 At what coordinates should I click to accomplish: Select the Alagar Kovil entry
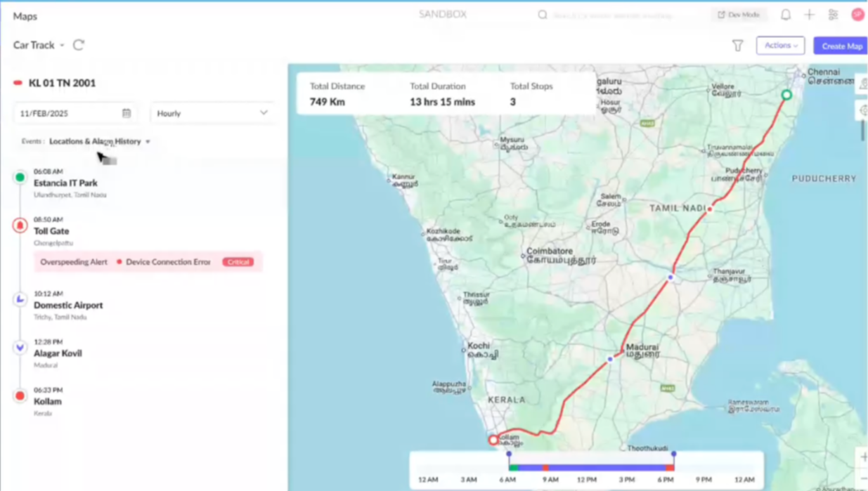coord(58,353)
